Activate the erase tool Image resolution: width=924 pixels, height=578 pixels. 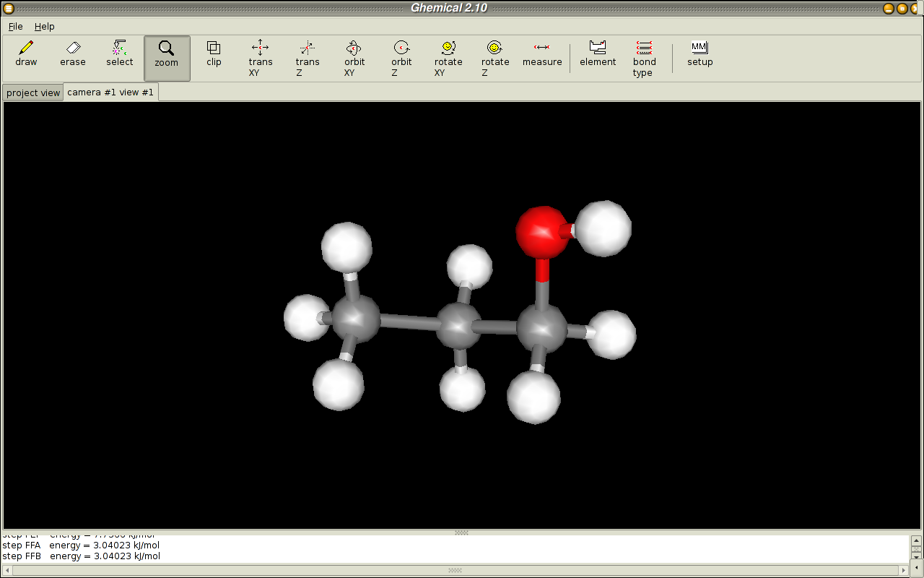[x=73, y=54]
